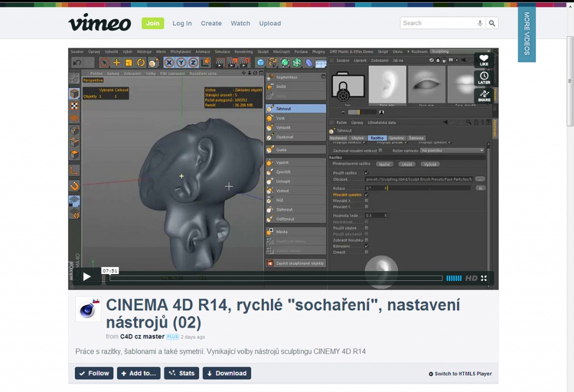Screen dimensions: 574x392
Task: Click Switch to HTML5 Player link
Action: 460,374
